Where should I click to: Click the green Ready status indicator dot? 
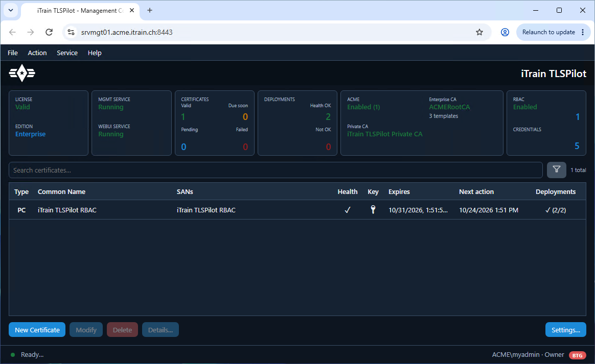(12, 355)
